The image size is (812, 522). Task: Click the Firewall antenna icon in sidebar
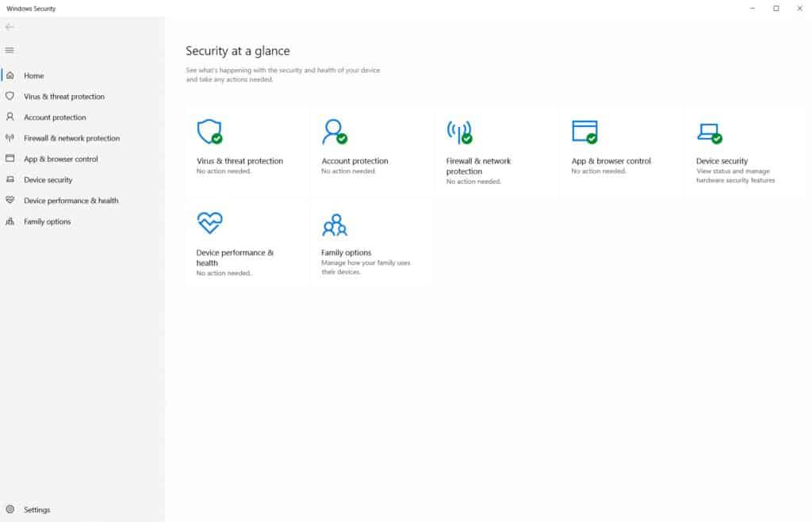pos(10,138)
